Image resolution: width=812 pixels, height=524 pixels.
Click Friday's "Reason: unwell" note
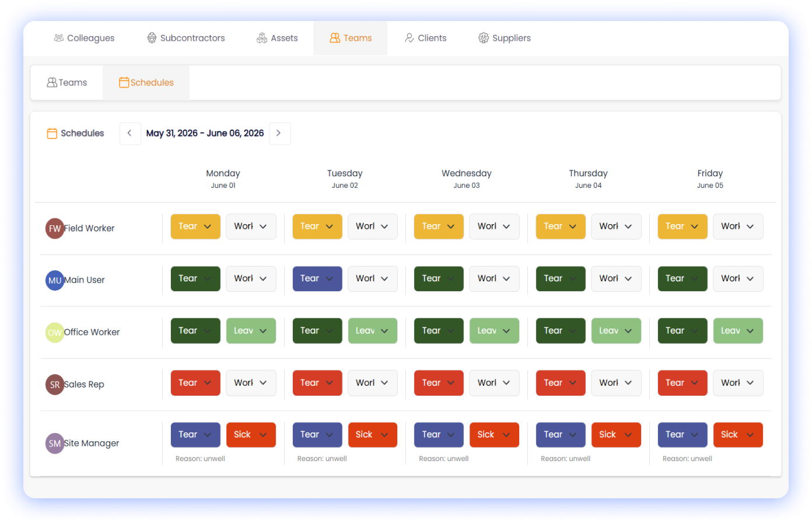point(687,459)
